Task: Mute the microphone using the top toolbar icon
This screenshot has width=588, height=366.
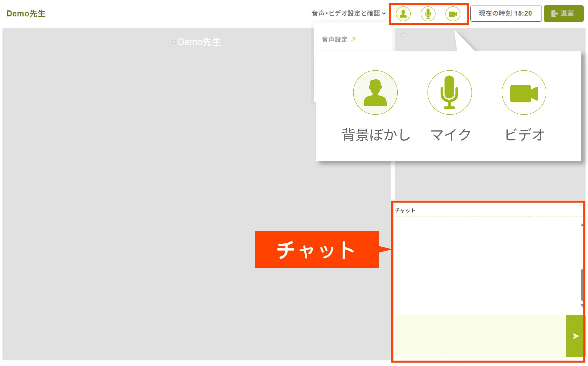Action: (x=428, y=14)
